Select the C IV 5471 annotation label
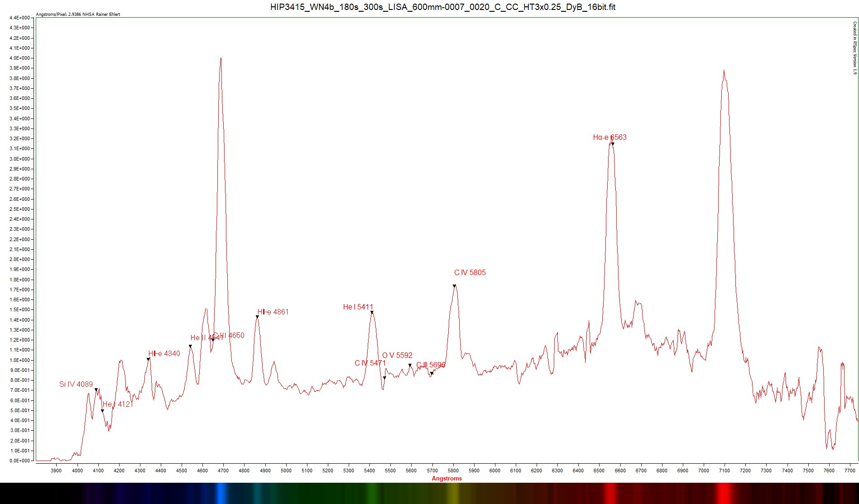 click(370, 363)
